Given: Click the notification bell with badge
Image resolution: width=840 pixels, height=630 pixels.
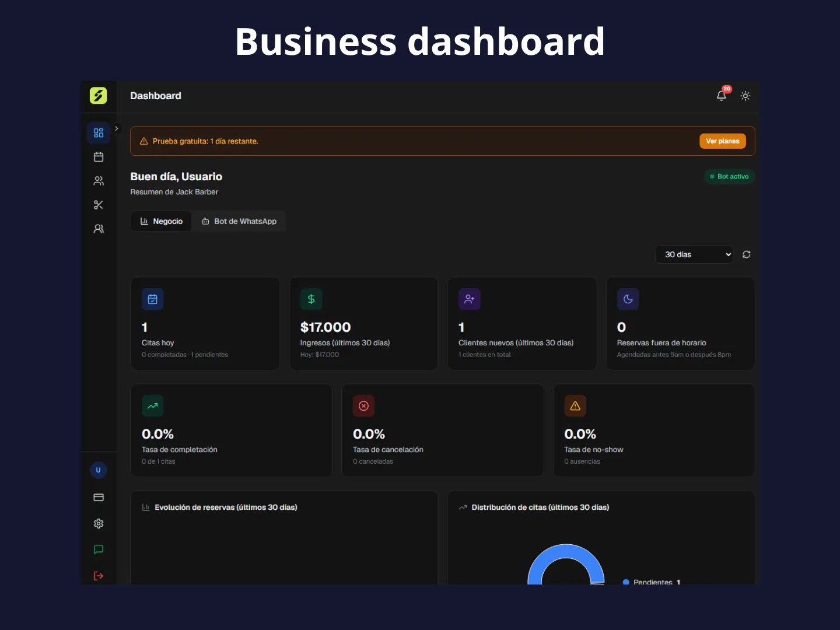Looking at the screenshot, I should (x=722, y=95).
